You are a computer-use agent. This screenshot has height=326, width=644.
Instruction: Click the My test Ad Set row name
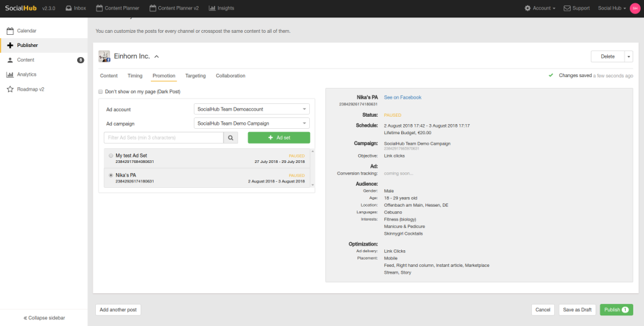pyautogui.click(x=131, y=156)
